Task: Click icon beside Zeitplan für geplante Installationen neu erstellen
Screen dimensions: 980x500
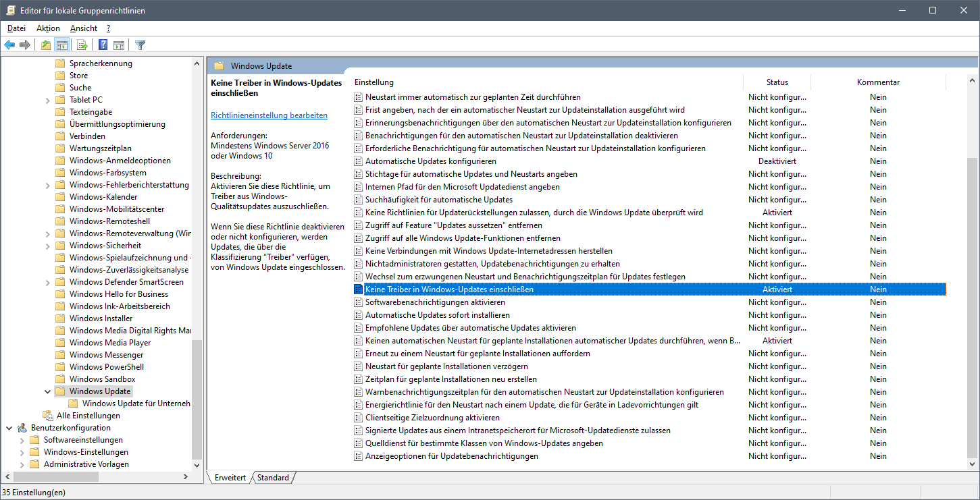Action: (x=359, y=379)
